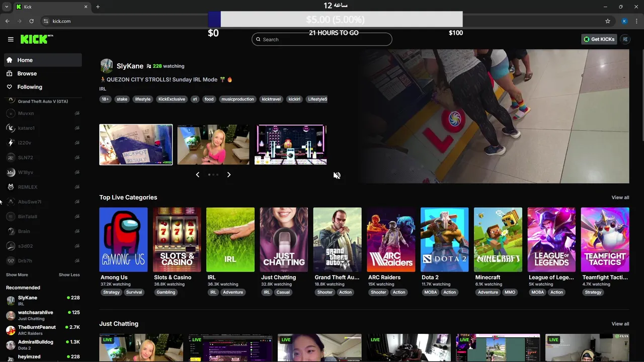Open SlyKane channel avatar
This screenshot has height=362, width=644.
107,66
